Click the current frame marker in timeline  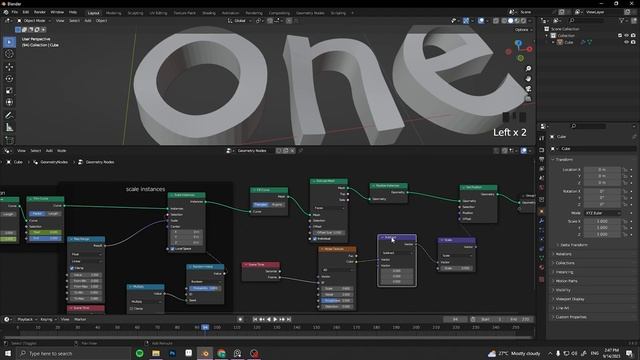[205, 327]
